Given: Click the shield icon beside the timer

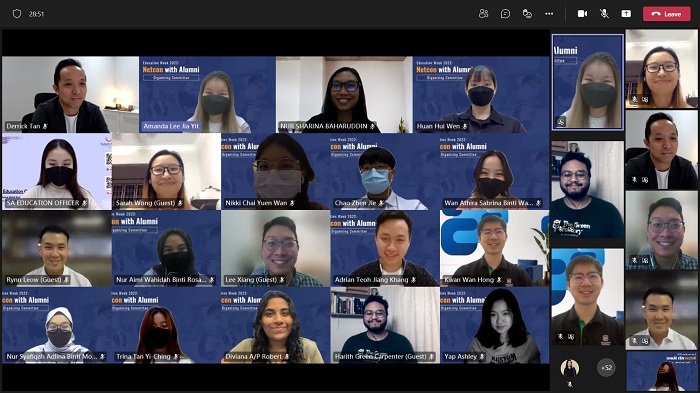Looking at the screenshot, I should (17, 14).
